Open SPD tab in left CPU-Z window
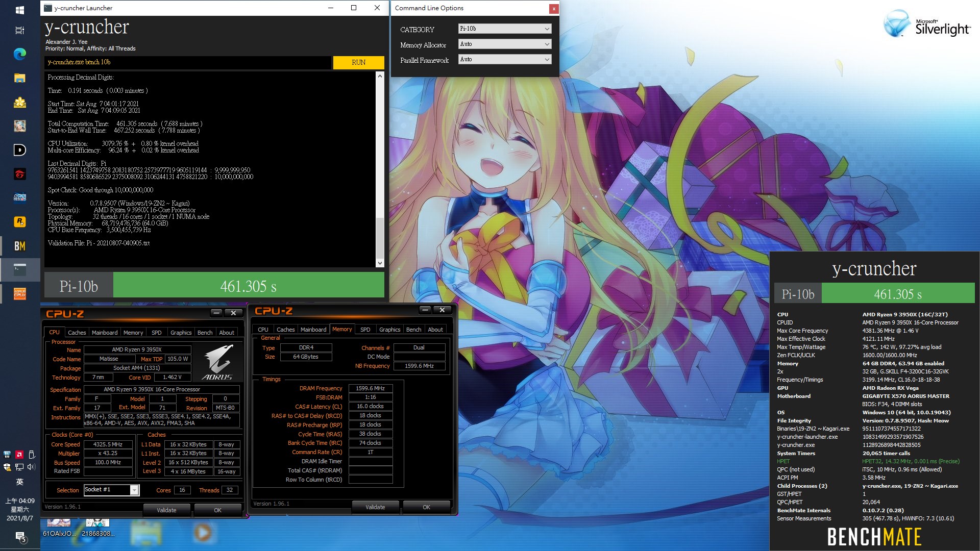The image size is (980, 551). [157, 333]
